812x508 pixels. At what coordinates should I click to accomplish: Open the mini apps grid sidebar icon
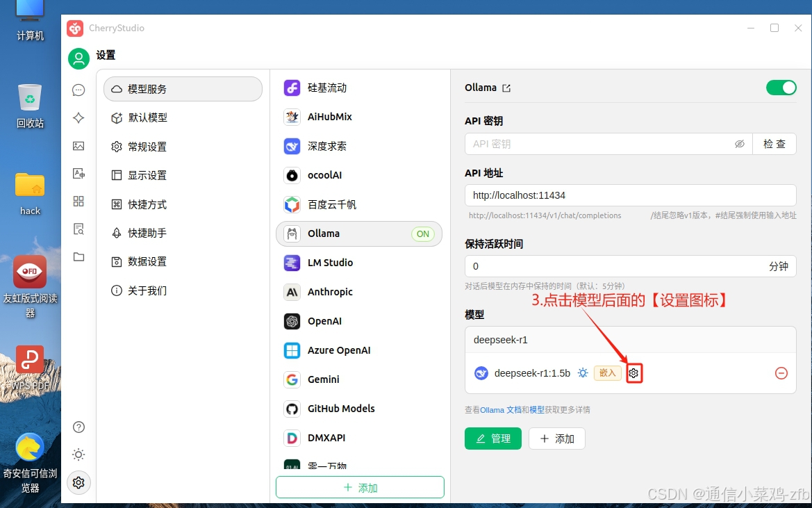pyautogui.click(x=78, y=201)
